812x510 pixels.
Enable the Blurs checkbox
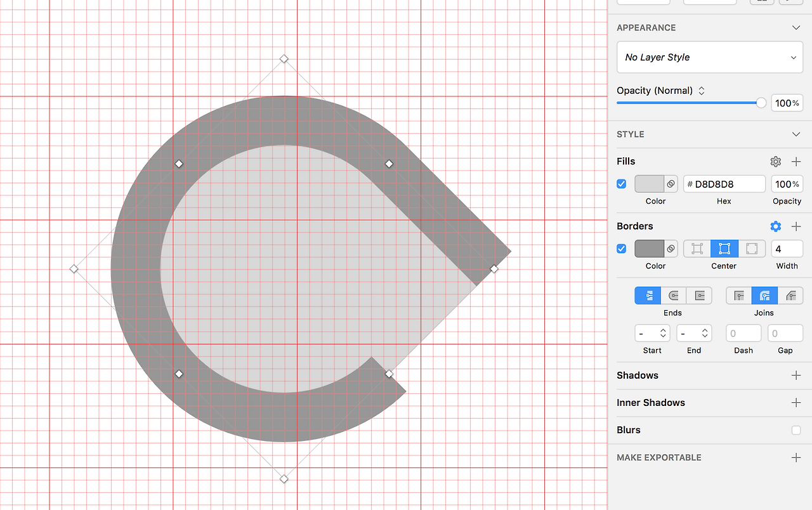tap(796, 430)
